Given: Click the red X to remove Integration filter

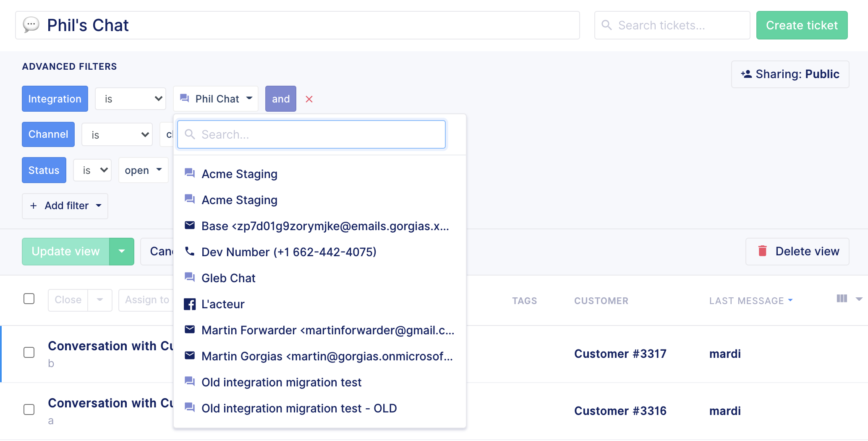Looking at the screenshot, I should coord(309,99).
